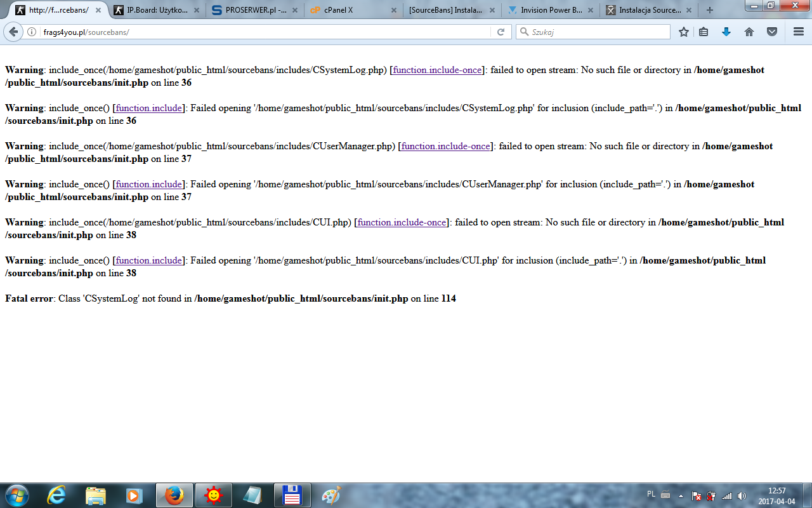Open a new tab with plus button
This screenshot has width=812, height=508.
pyautogui.click(x=710, y=10)
